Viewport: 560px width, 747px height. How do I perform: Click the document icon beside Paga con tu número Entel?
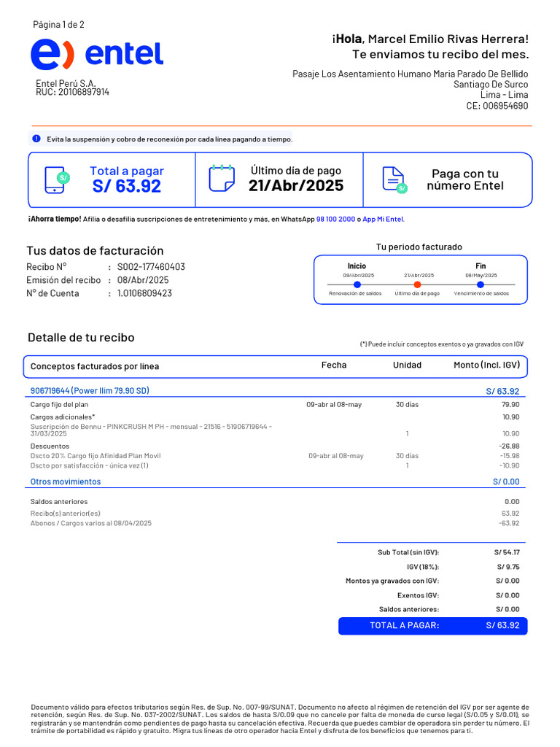(394, 180)
